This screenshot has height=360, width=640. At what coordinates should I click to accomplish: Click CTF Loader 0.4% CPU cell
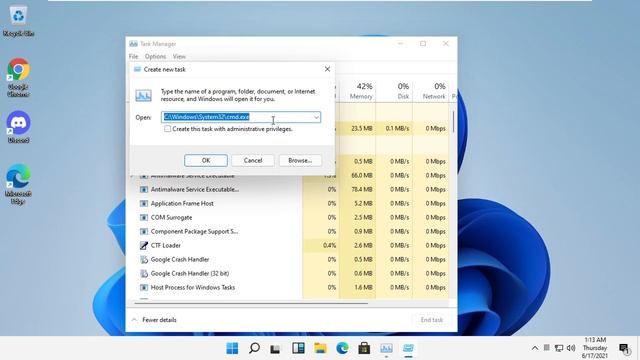pos(321,245)
